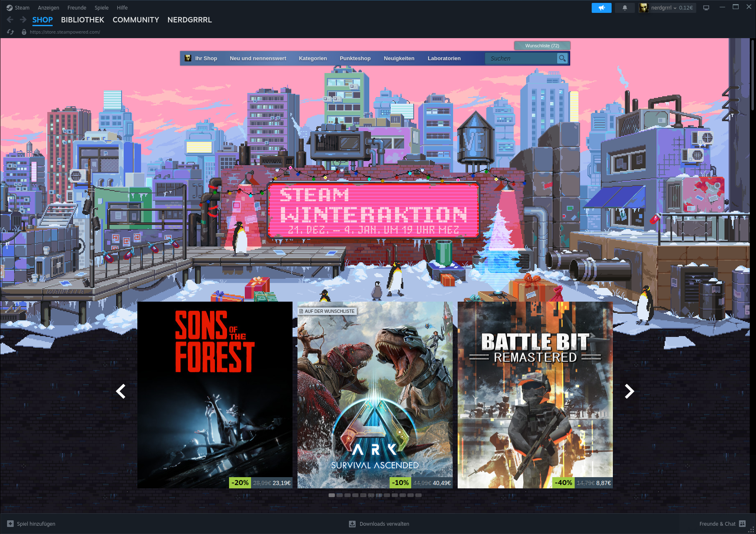Open the Spiele menu

tap(101, 7)
